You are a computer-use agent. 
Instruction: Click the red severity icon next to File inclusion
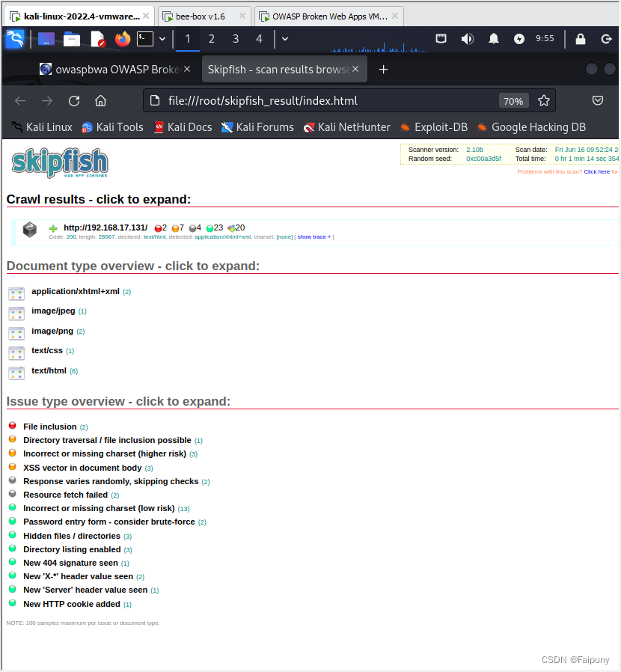coord(12,424)
